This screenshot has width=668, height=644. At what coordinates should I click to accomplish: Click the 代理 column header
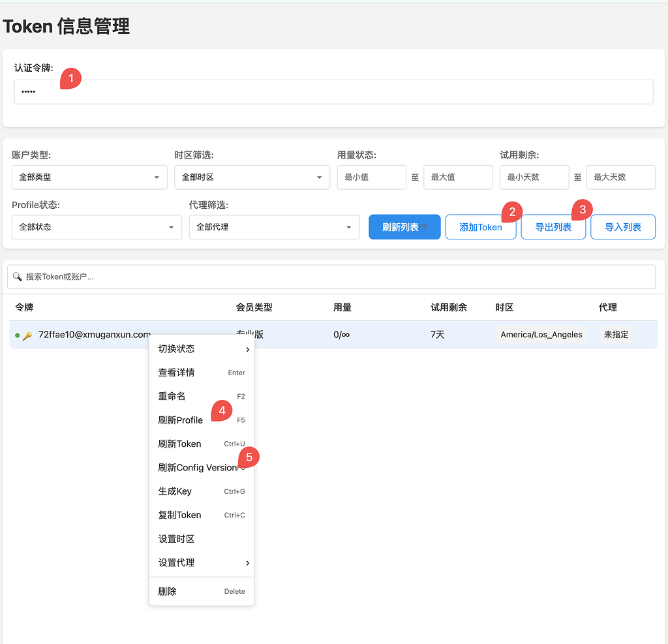608,307
